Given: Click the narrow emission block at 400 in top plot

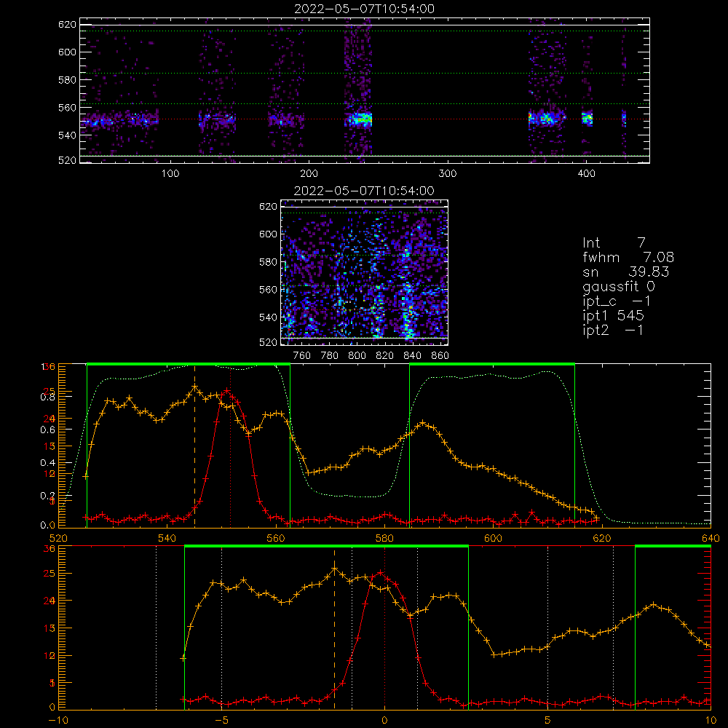Looking at the screenshot, I should [x=587, y=119].
